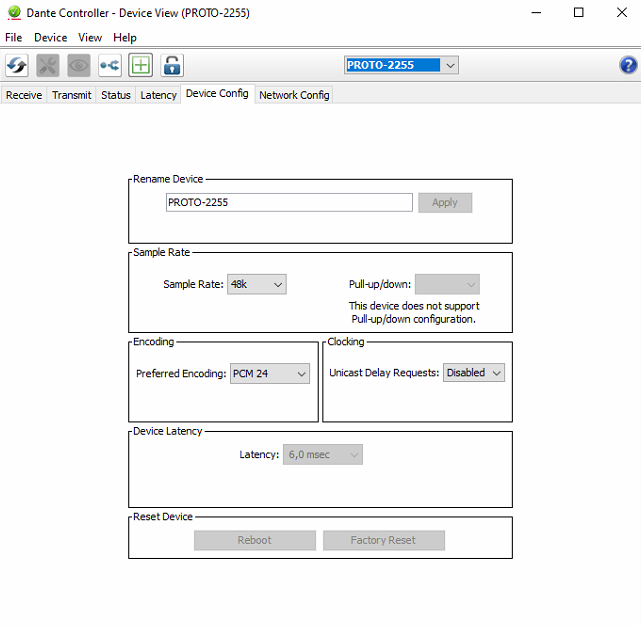Close the Dante Controller window

click(622, 13)
